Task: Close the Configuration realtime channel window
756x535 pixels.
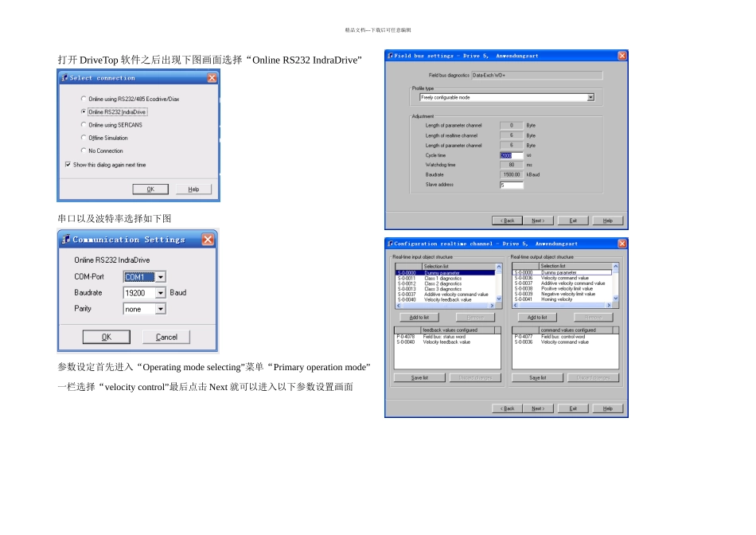Action: [x=622, y=244]
